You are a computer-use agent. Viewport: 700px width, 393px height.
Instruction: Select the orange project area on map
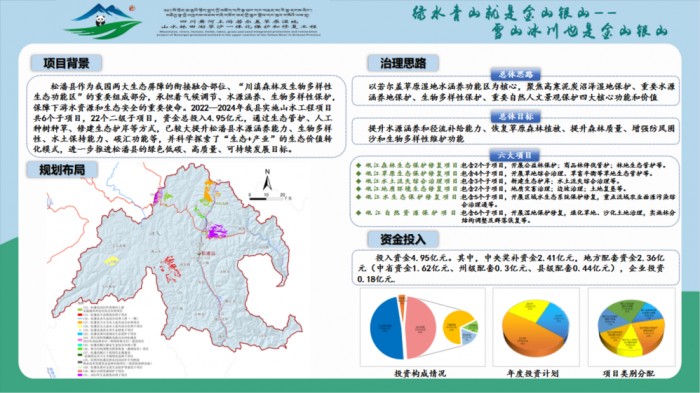[x=208, y=191]
